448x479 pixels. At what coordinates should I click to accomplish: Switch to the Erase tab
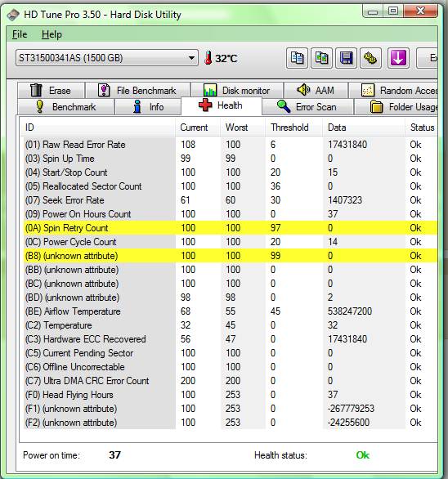click(51, 91)
